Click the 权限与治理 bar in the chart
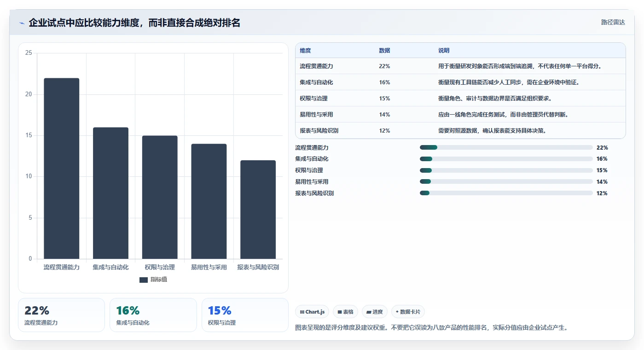 160,197
